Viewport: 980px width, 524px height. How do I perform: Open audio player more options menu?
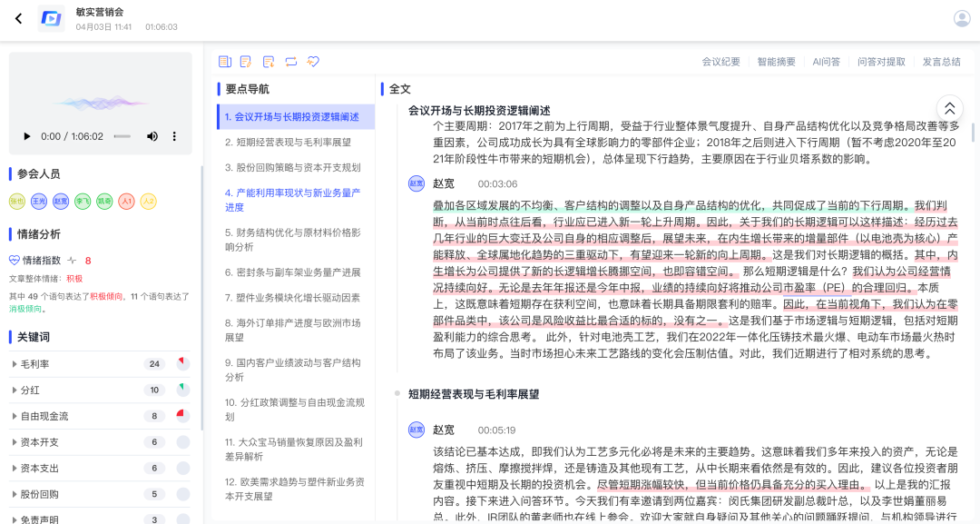174,136
